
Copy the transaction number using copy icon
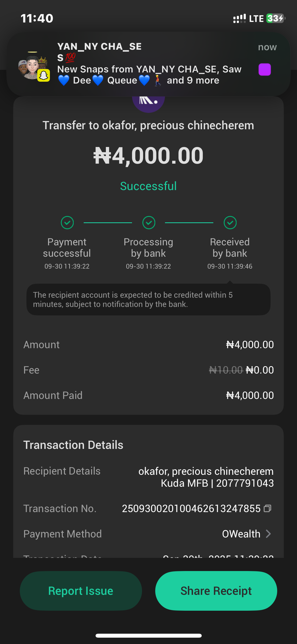pyautogui.click(x=268, y=508)
